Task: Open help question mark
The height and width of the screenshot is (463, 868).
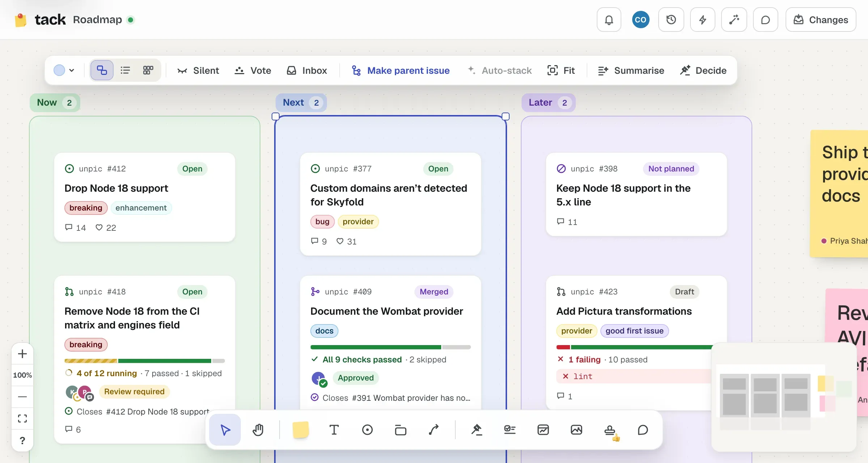Action: [x=22, y=440]
